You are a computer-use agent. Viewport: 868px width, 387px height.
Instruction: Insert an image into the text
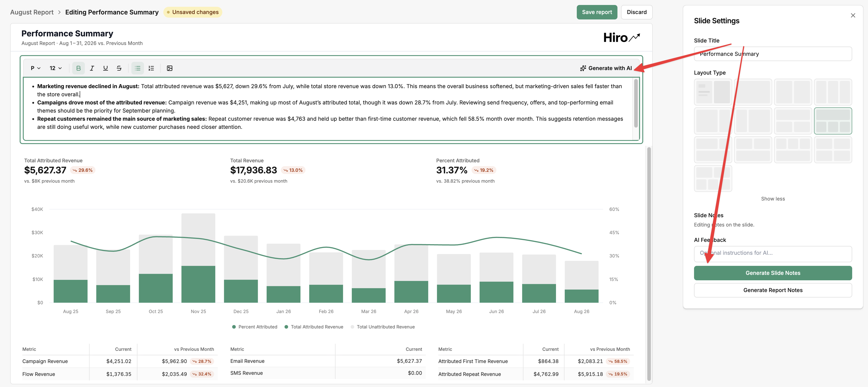click(x=169, y=68)
